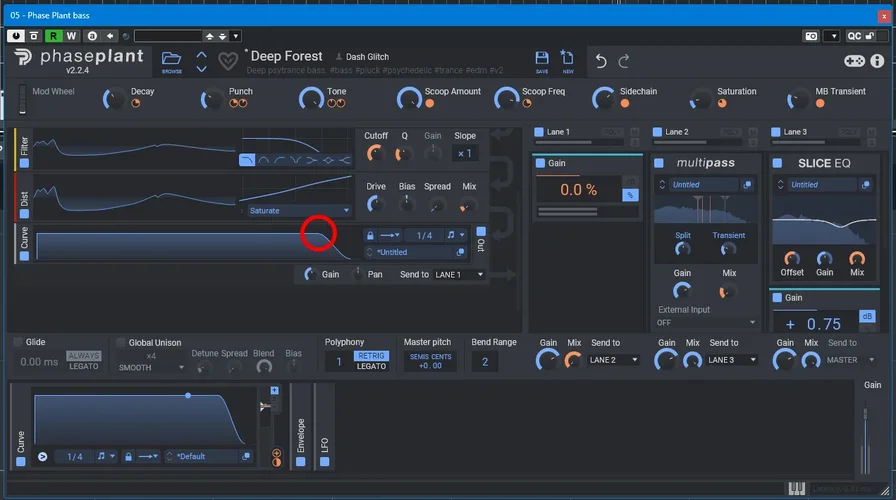
Task: Enable the Global Unison checkbox
Action: [121, 342]
